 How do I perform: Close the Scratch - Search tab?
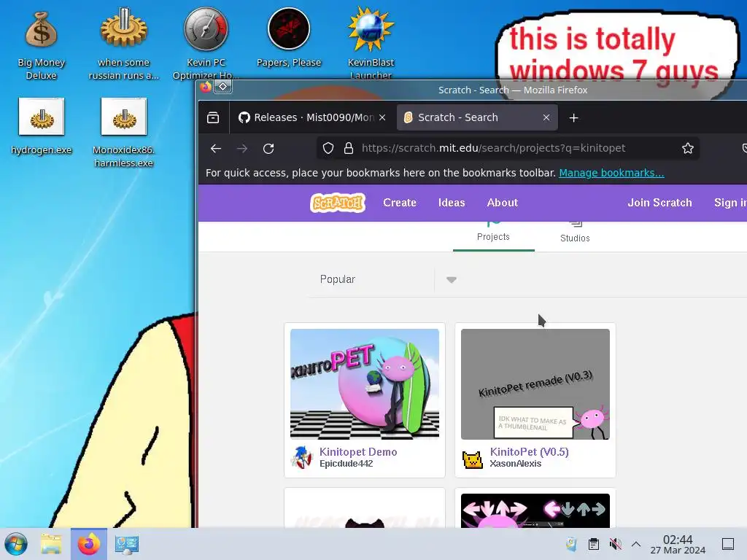[546, 117]
